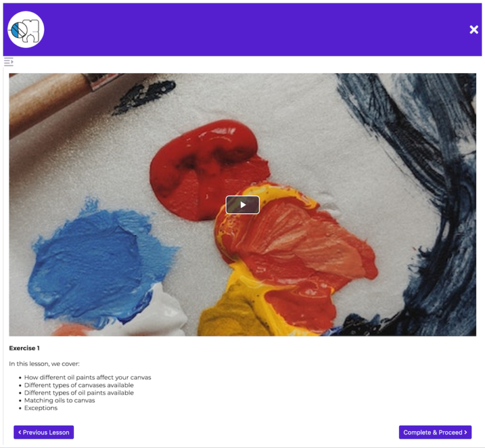Screen dimensions: 485x448
Task: Click the left chevron on Previous Lesson
Action: pyautogui.click(x=20, y=432)
